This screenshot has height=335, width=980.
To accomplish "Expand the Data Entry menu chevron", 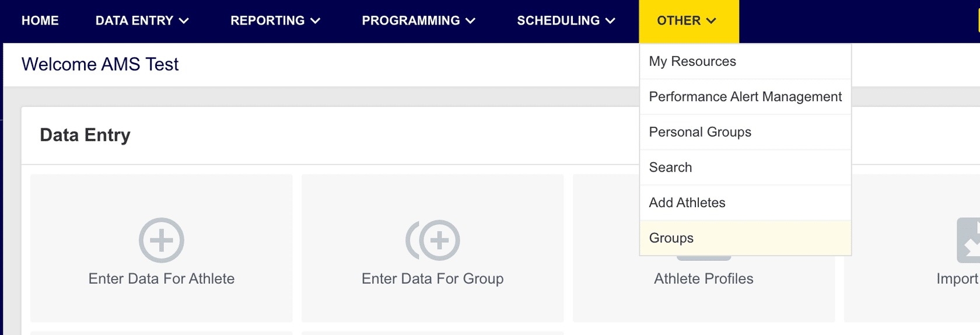I will coord(184,21).
